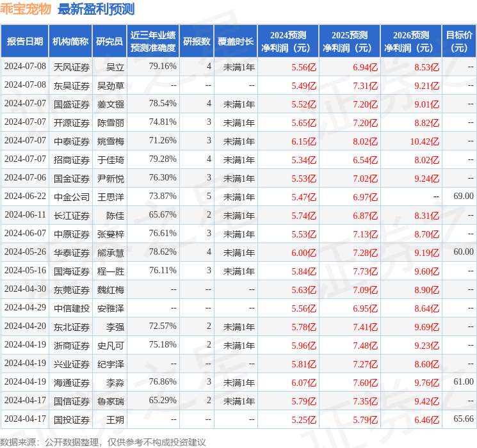Click the accuracy value 65.29%

point(163,400)
